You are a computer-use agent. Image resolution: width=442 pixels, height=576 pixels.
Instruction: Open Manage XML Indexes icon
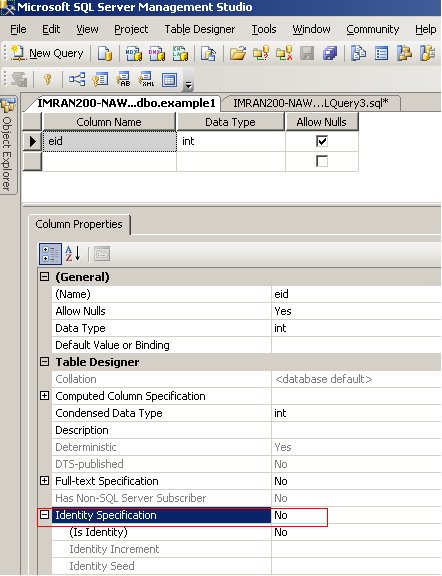pos(146,79)
